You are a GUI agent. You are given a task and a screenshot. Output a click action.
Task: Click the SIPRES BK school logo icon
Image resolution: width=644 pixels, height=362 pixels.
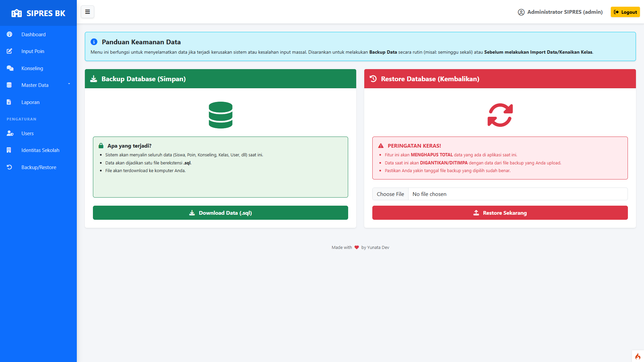pyautogui.click(x=16, y=13)
